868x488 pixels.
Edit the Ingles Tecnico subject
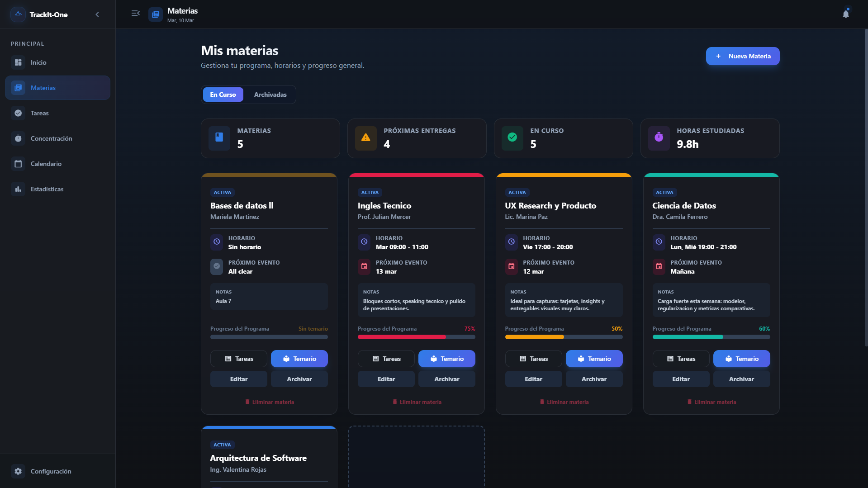tap(386, 379)
